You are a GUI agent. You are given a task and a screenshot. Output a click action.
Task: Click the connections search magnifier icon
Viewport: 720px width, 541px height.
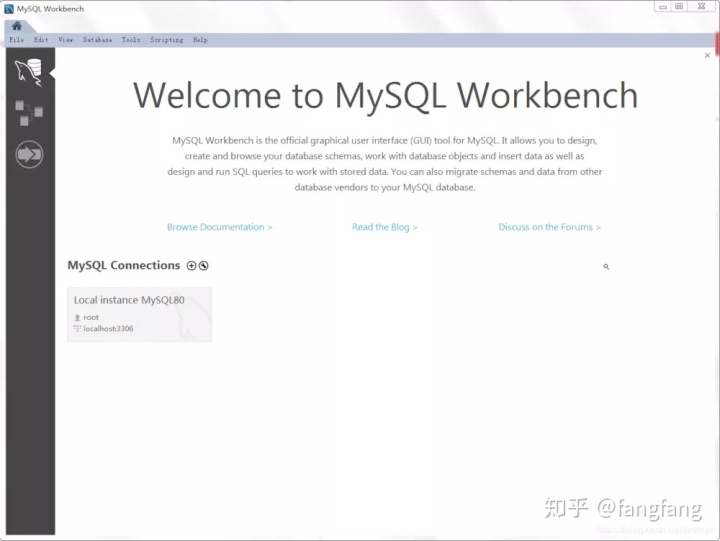point(606,266)
